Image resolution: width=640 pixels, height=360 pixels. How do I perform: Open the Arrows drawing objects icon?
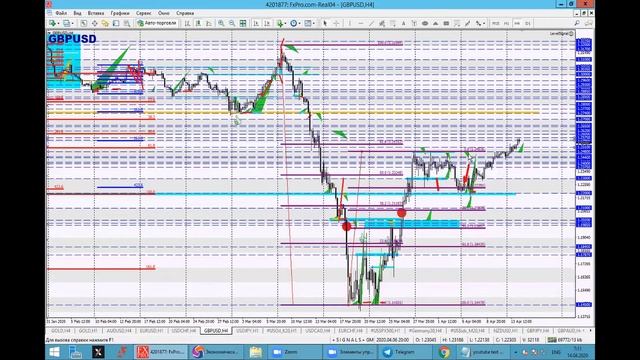(478, 23)
